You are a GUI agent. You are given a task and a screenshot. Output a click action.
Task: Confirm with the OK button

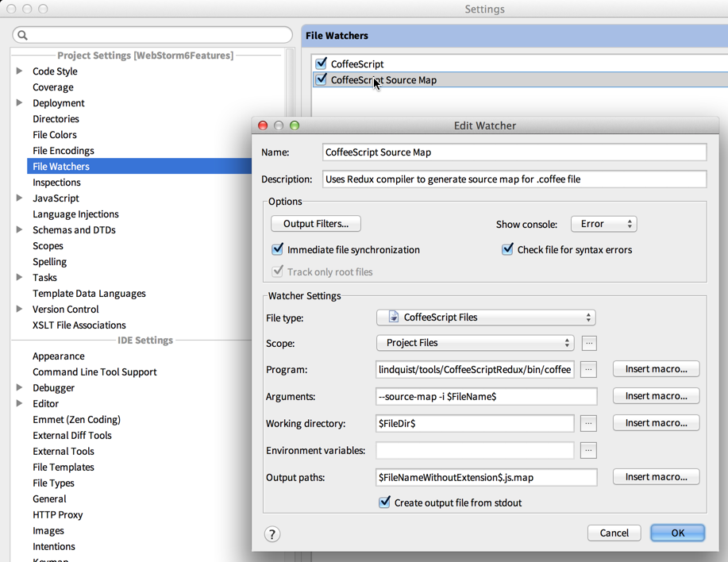[x=677, y=533]
